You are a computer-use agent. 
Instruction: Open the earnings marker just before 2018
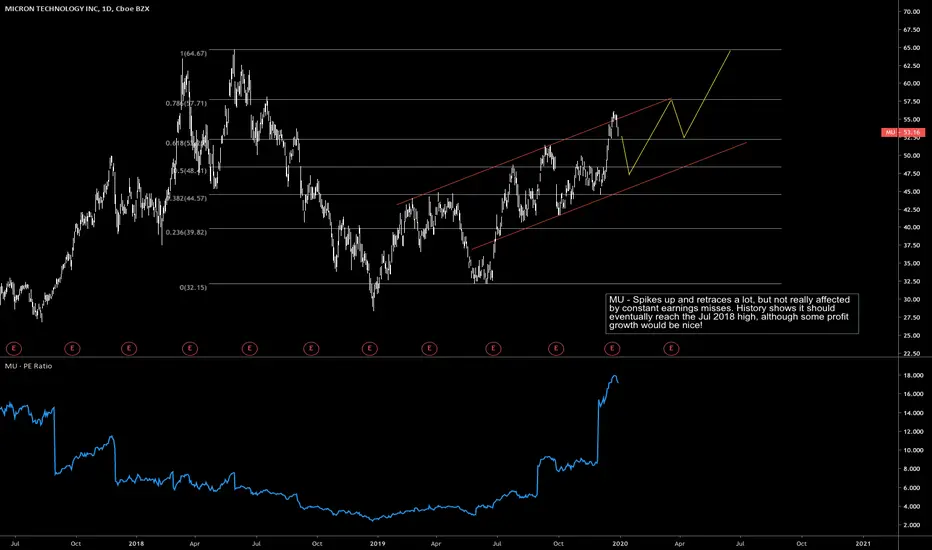click(129, 348)
